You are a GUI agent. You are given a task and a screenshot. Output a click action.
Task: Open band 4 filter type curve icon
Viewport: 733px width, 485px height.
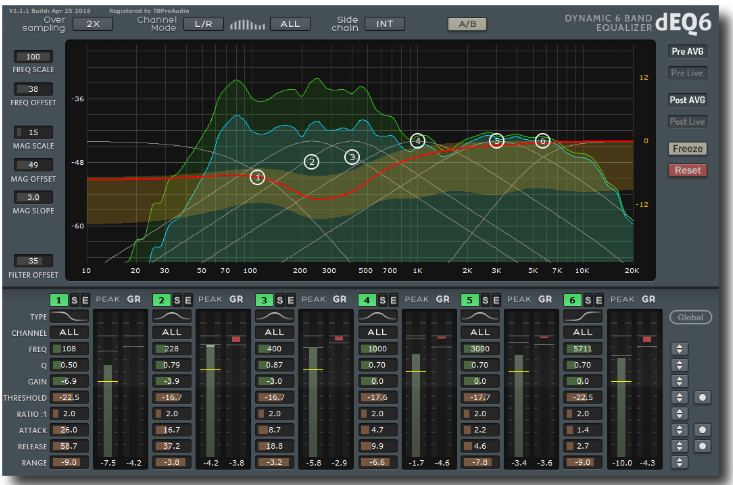(378, 316)
